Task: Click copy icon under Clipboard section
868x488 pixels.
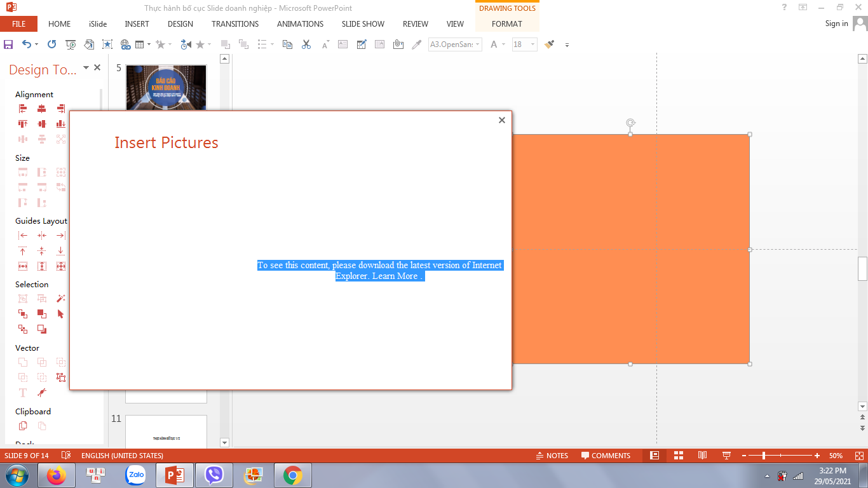Action: 23,426
